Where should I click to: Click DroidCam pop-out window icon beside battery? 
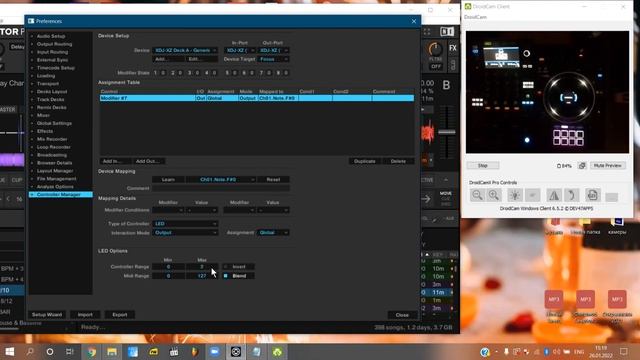pos(582,165)
